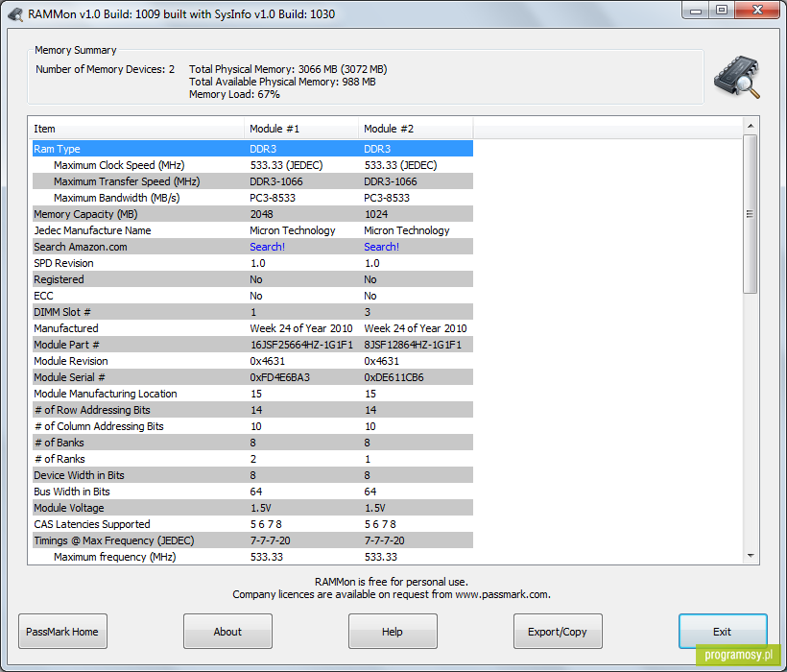The width and height of the screenshot is (787, 672).
Task: Click the scrollbar up arrow
Action: pos(751,126)
